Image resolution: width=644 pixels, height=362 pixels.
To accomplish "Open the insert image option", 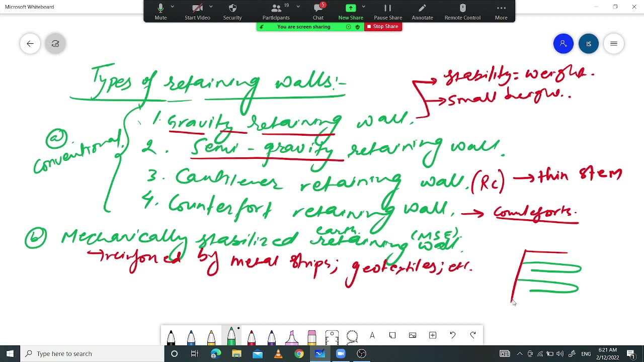I will coord(413,335).
